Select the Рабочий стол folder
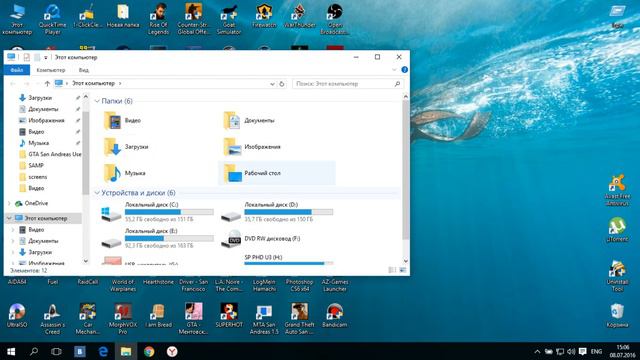Screen dimensions: 640x360 pos(277,173)
